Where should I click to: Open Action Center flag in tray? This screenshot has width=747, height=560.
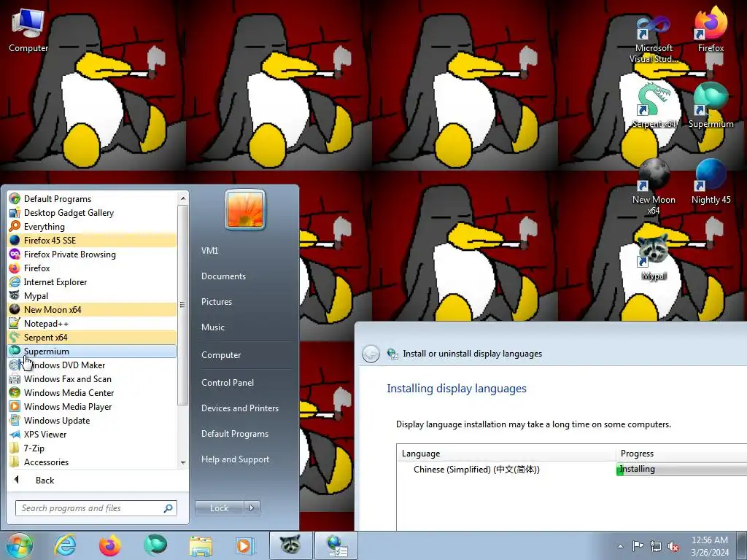[x=638, y=545]
